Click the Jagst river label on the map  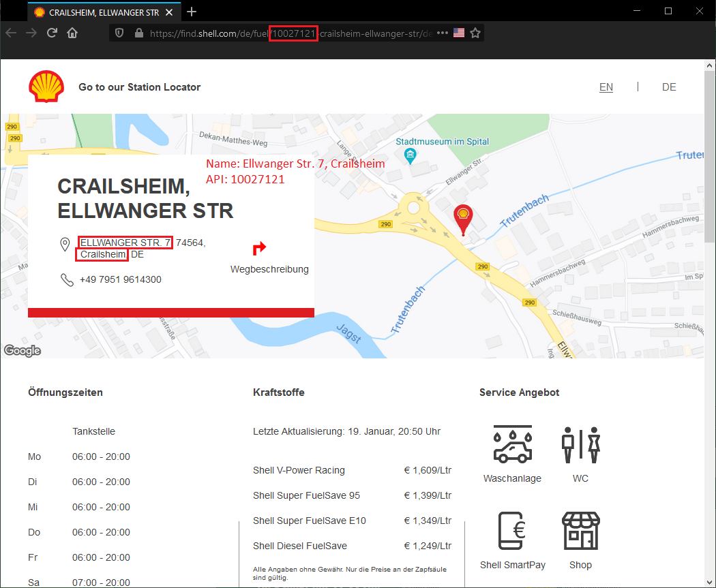349,333
